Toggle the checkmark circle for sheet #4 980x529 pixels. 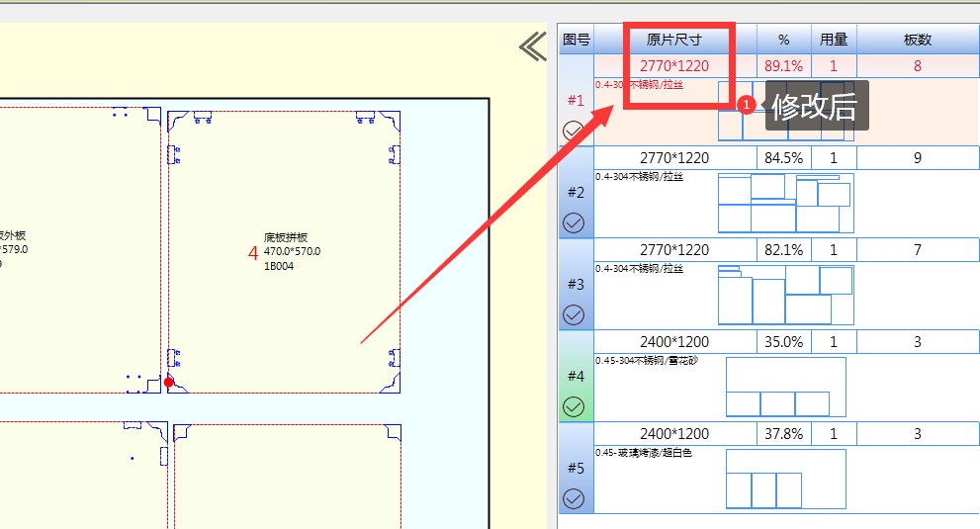coord(574,406)
